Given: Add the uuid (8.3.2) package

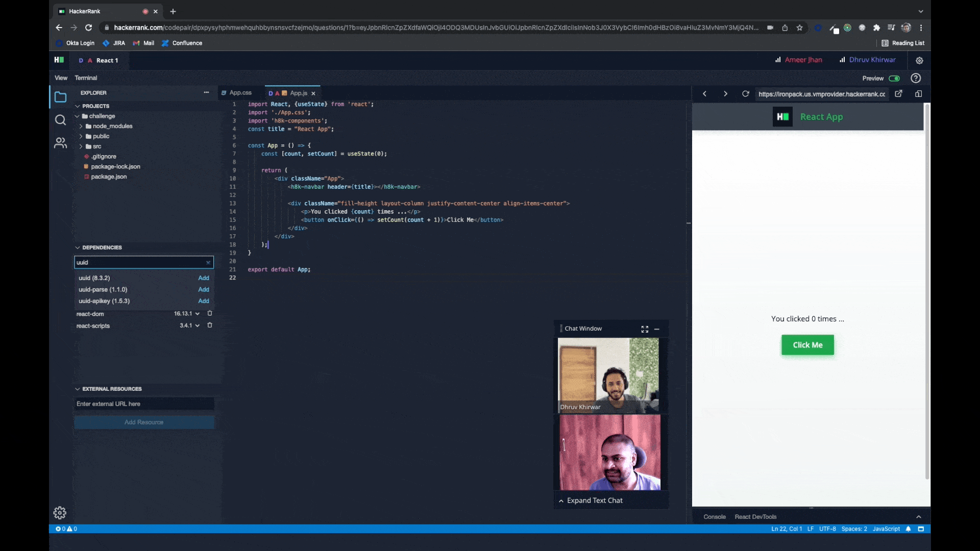Looking at the screenshot, I should 204,278.
